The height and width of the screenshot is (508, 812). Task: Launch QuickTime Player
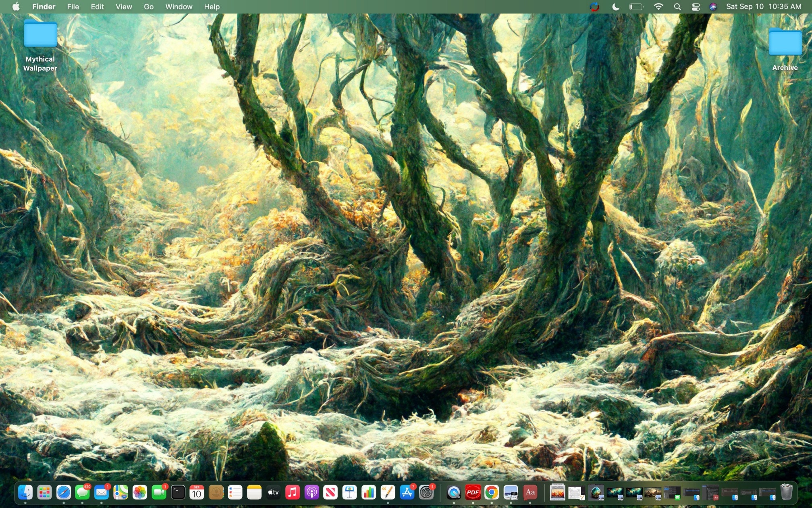[453, 492]
